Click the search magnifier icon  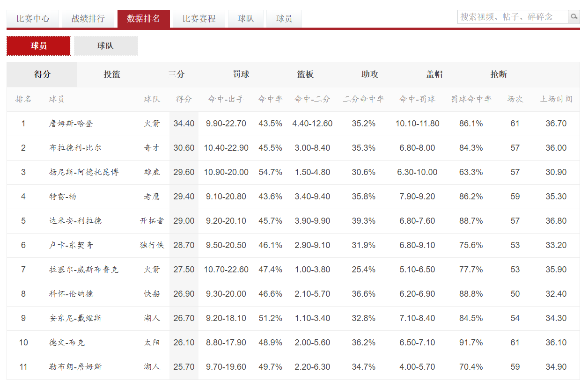click(x=574, y=17)
